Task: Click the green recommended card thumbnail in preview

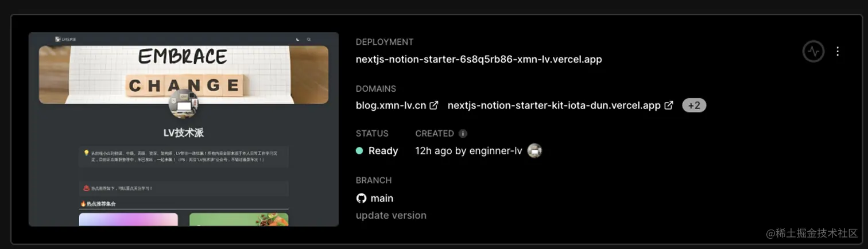Action: click(x=239, y=219)
